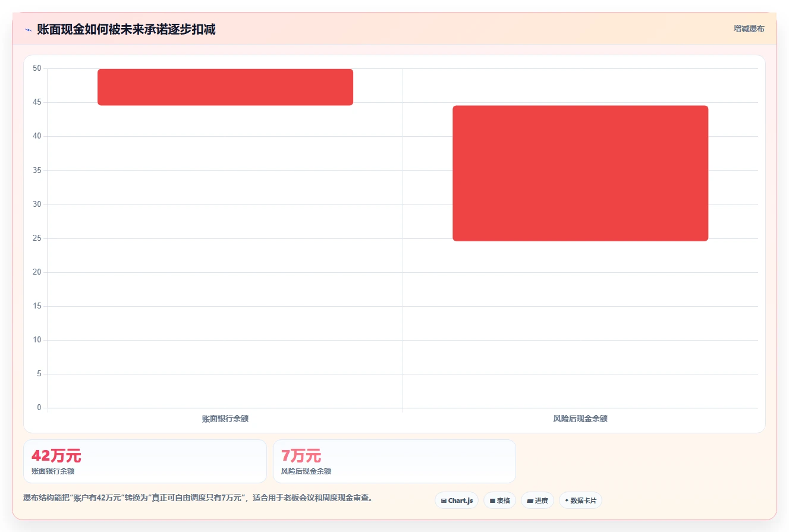Click the 数据卡片 tag pill
Image resolution: width=789 pixels, height=532 pixels.
[x=580, y=500]
